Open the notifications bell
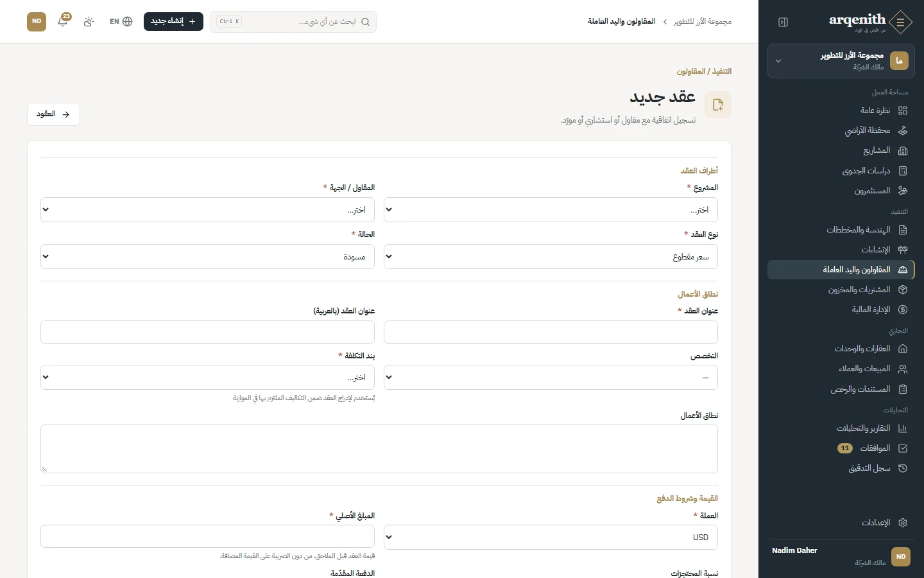 point(63,21)
